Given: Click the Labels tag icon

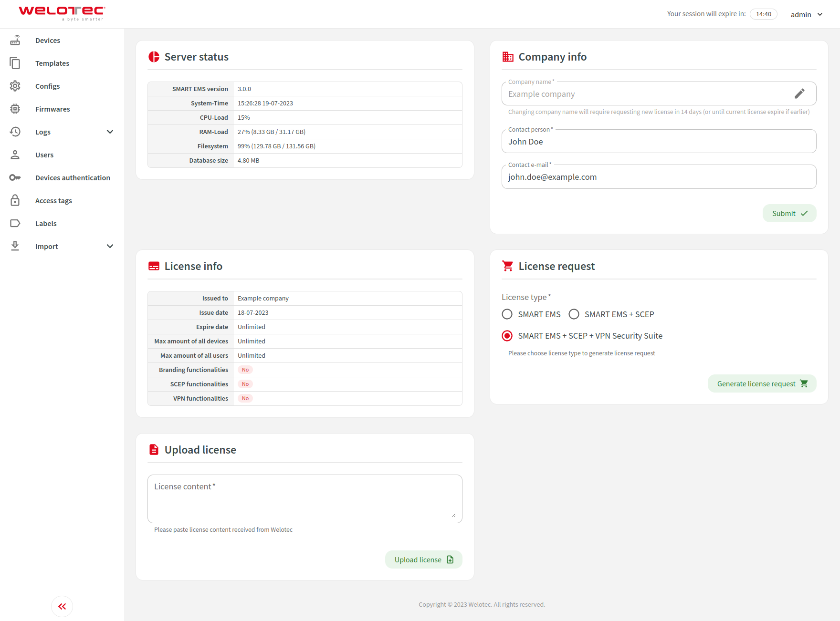Looking at the screenshot, I should tap(15, 224).
